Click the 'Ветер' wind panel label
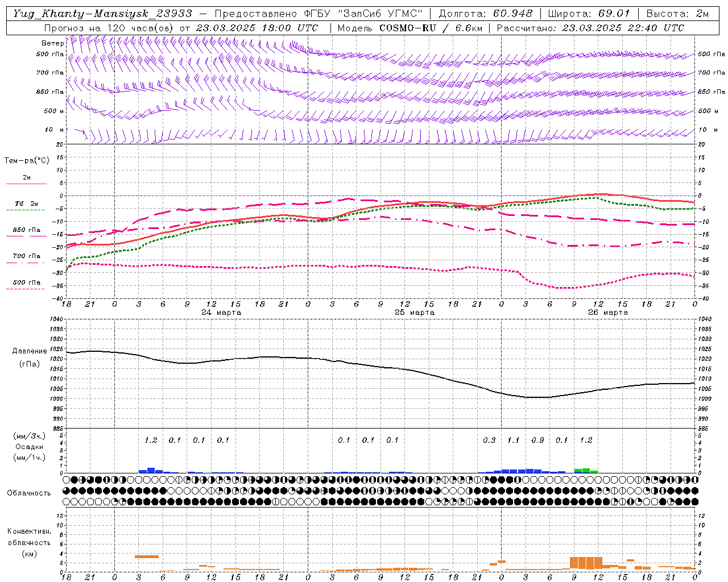 coord(52,43)
